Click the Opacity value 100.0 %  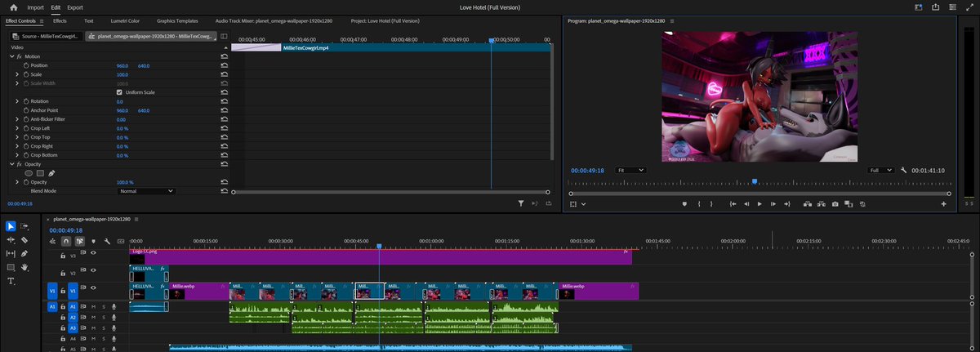[x=125, y=182]
